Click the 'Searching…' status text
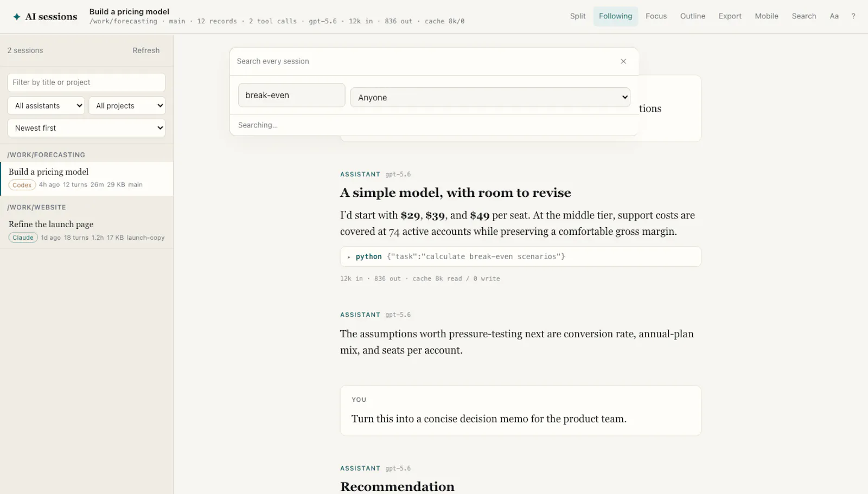The height and width of the screenshot is (494, 868). pos(258,125)
